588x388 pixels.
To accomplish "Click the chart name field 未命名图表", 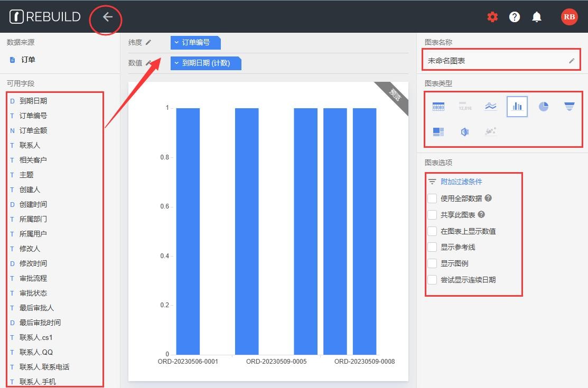I will click(501, 60).
